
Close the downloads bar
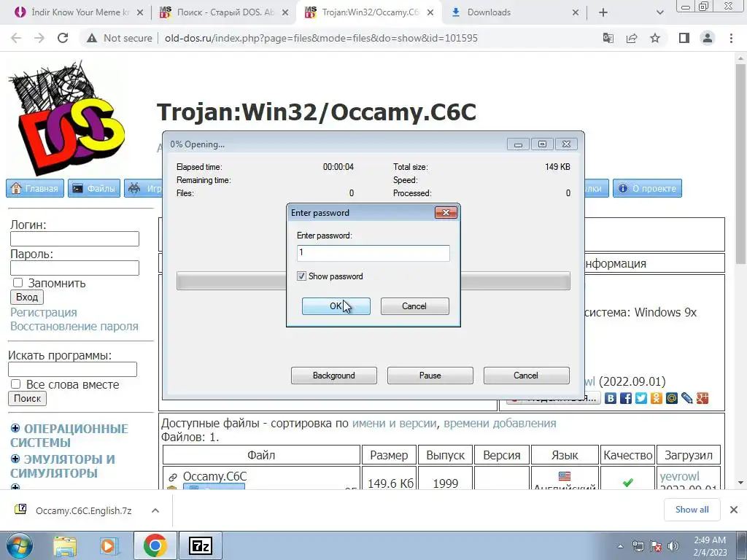coord(734,510)
